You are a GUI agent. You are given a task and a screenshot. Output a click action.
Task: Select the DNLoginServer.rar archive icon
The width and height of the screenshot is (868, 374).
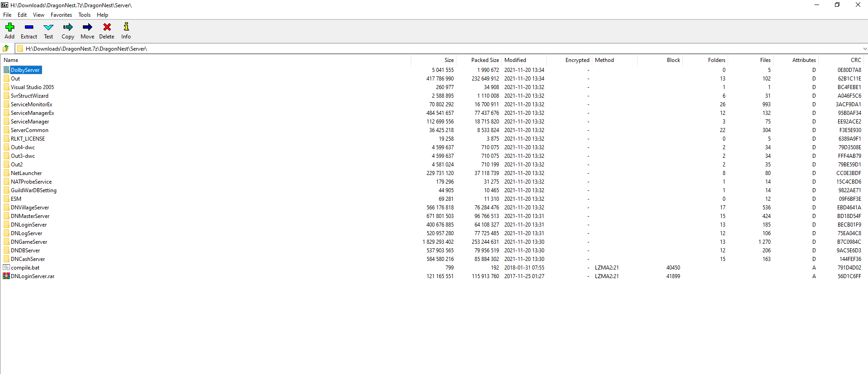click(6, 276)
